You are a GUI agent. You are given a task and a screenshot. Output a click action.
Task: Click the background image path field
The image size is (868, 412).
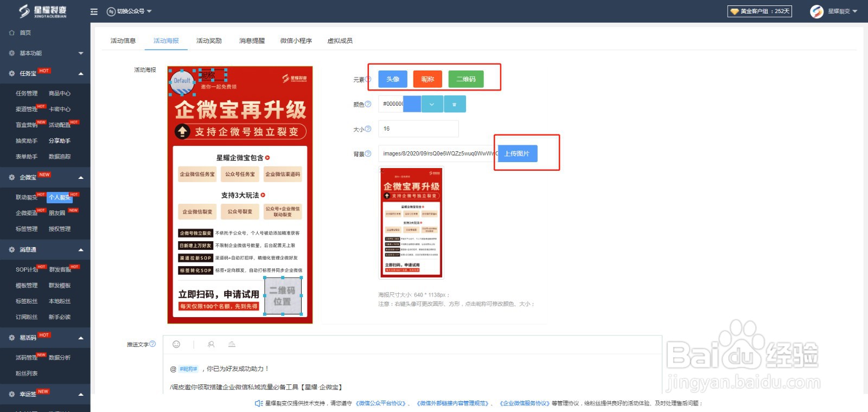pos(438,153)
